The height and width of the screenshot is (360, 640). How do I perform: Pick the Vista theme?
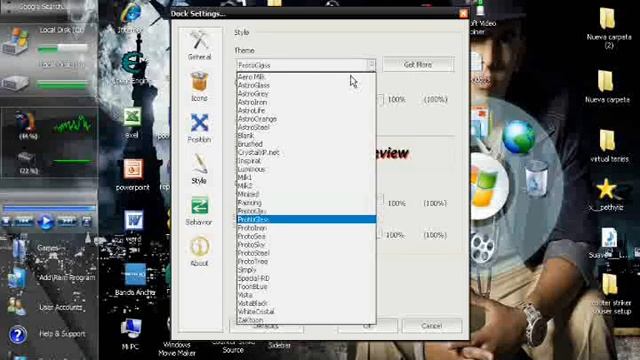(306, 295)
